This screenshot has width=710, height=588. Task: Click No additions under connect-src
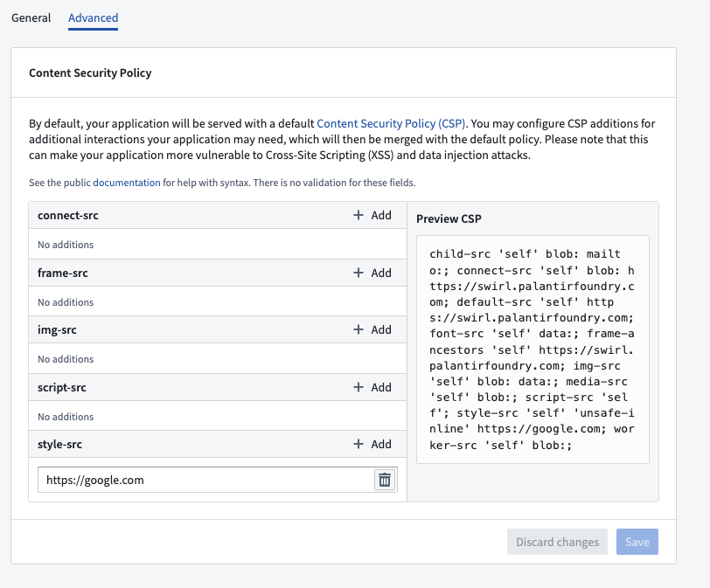click(66, 245)
